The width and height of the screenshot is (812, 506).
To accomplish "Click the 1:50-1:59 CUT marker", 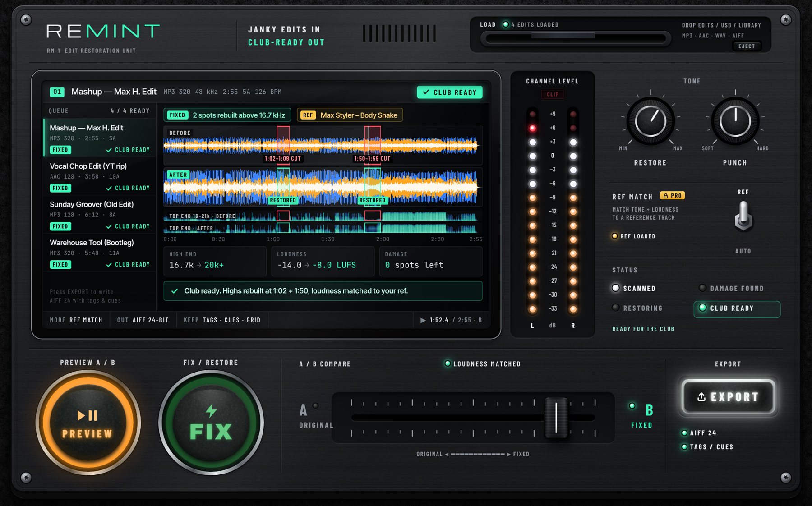I will point(372,159).
